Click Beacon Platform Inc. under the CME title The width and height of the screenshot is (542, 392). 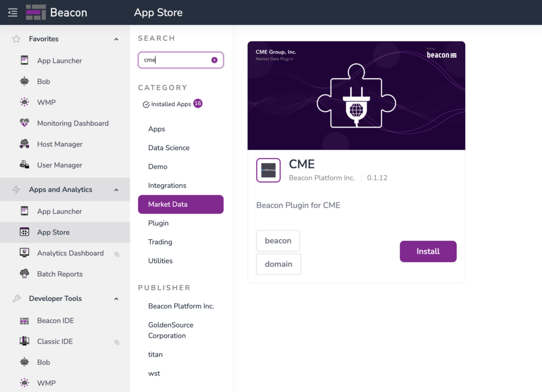322,178
